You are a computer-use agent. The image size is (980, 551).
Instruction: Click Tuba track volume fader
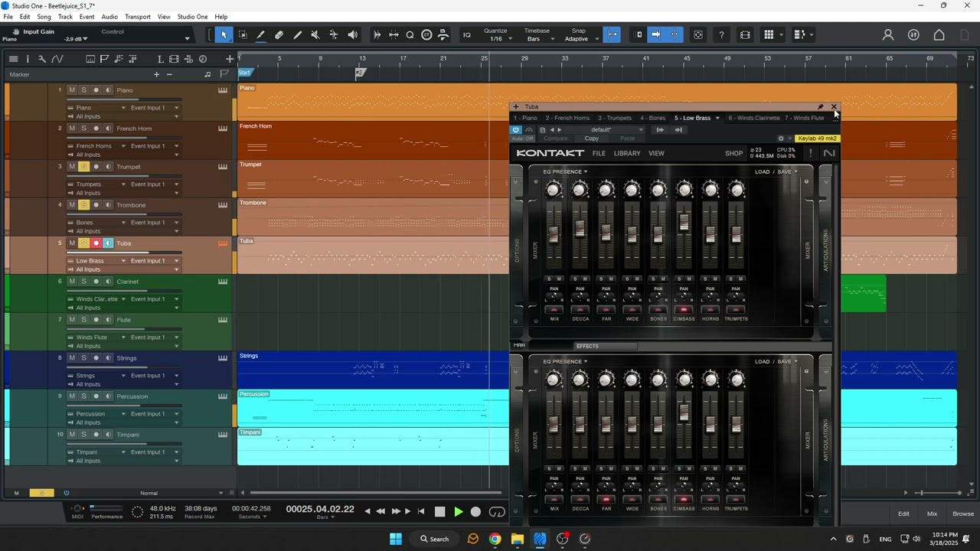click(125, 253)
